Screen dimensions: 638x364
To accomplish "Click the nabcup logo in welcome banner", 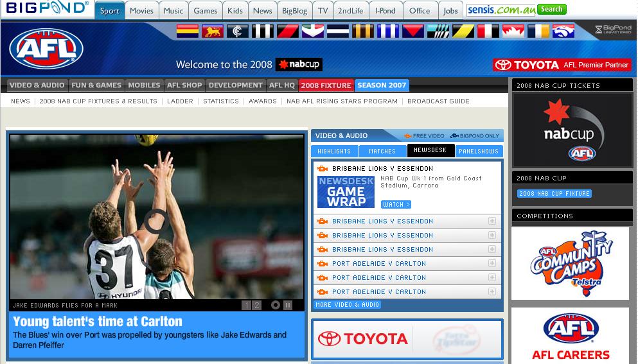I will [x=299, y=64].
